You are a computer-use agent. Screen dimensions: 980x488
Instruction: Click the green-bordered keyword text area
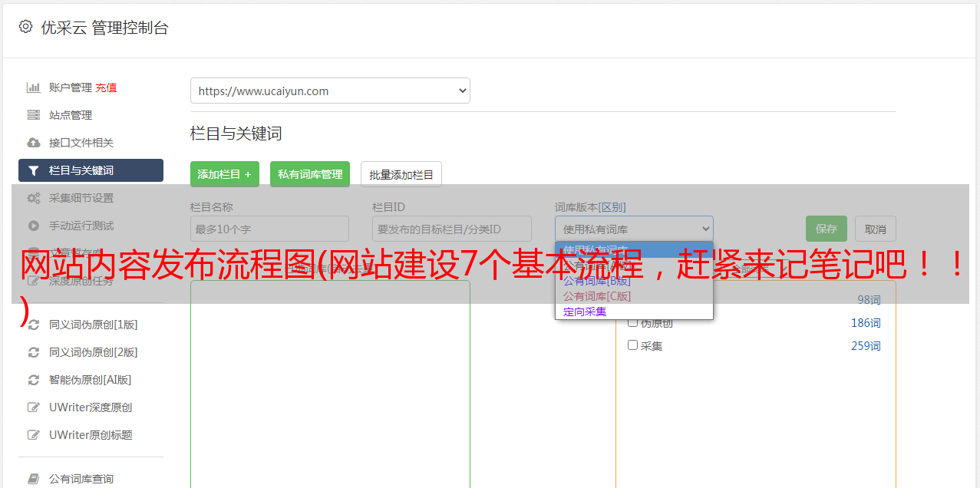[x=330, y=384]
